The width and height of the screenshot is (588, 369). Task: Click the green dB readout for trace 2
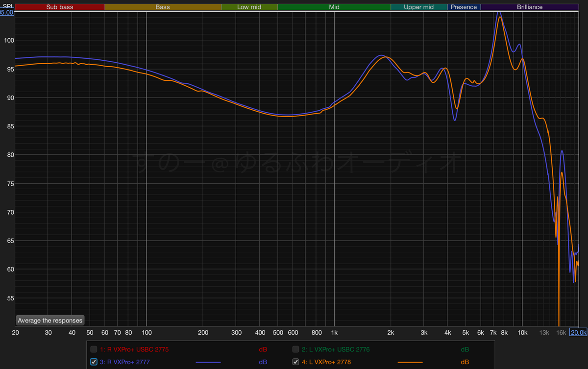465,349
